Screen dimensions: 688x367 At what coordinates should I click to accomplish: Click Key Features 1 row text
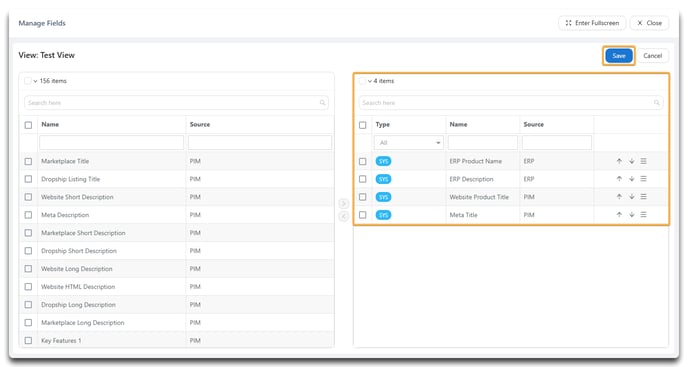tap(61, 341)
